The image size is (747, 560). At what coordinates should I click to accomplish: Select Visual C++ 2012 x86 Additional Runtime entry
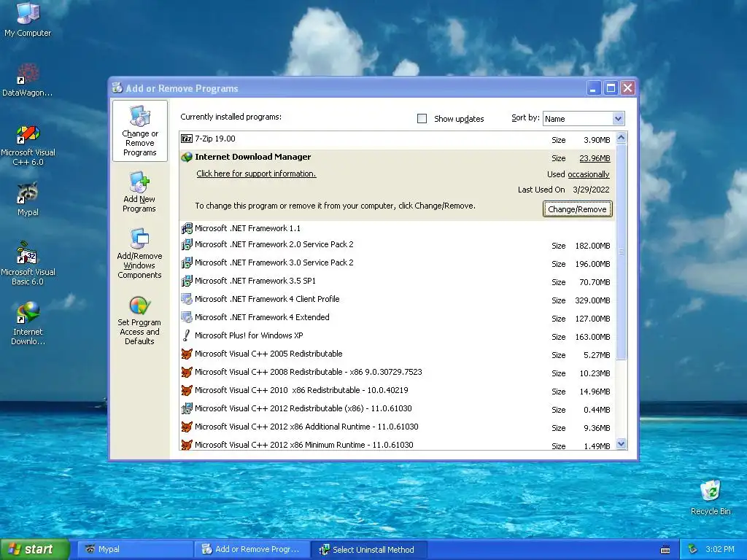tap(306, 427)
